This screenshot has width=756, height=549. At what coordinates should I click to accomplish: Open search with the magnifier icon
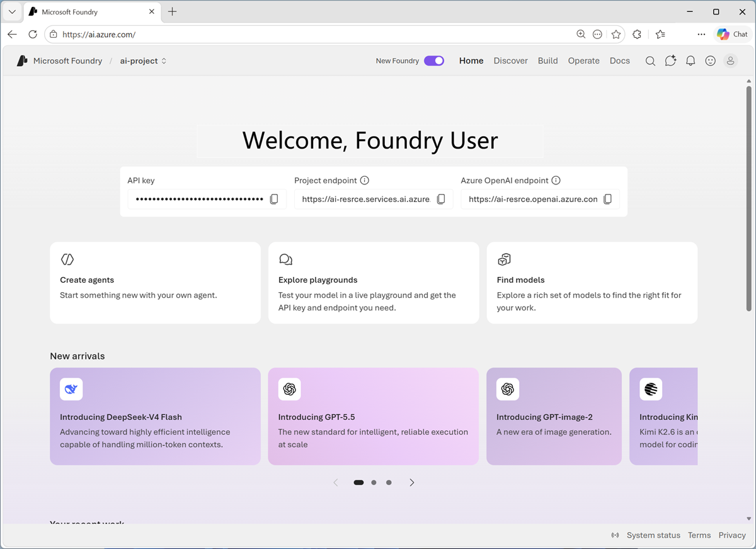click(x=650, y=61)
